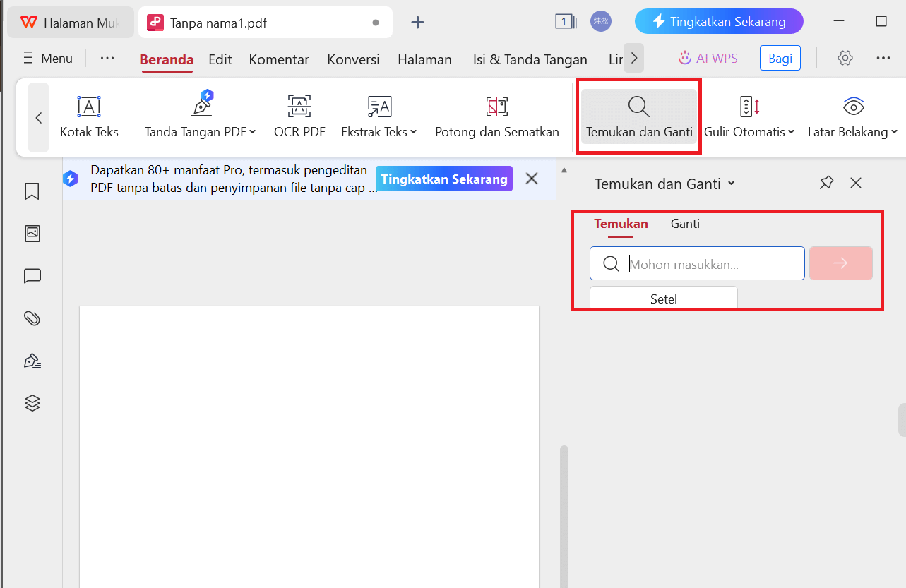Click the Tingkatkan Sekarang button
Image resolution: width=906 pixels, height=588 pixels.
coord(719,21)
